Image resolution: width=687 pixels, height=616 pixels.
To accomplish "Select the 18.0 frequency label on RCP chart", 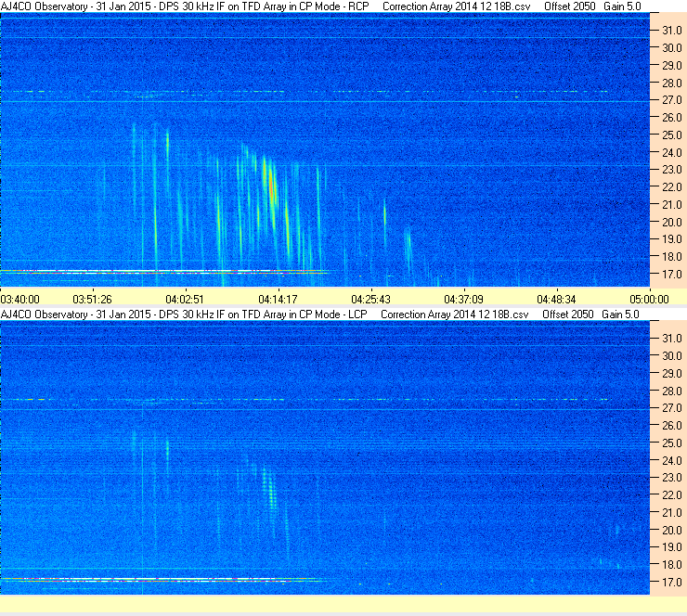I will (672, 257).
